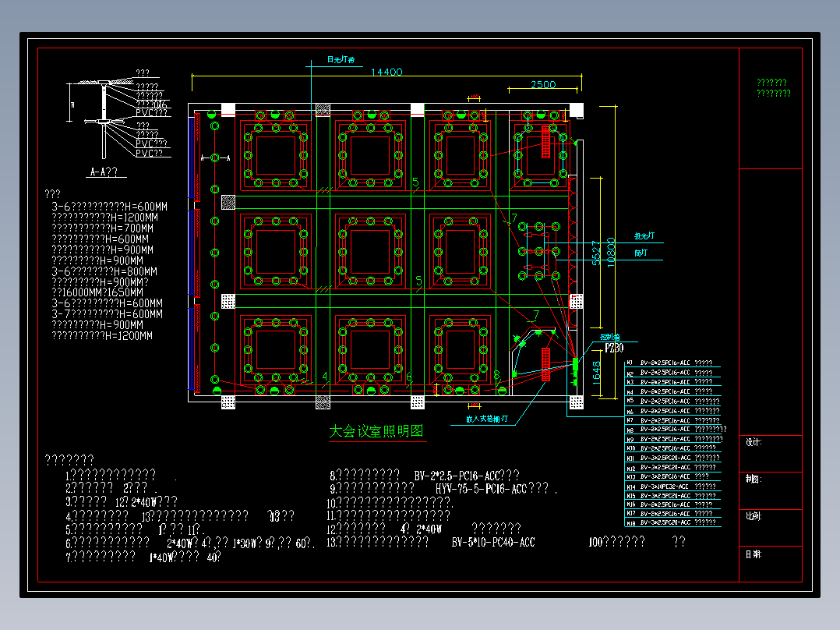Screen dimensions: 840x630
Task: Click circuit number 6 near bottom wall
Action: (x=409, y=377)
